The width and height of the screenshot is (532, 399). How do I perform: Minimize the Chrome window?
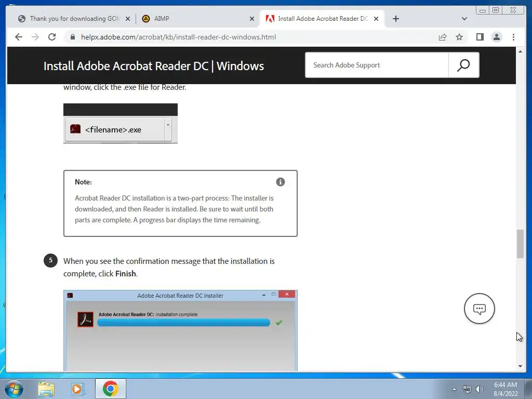(482, 10)
